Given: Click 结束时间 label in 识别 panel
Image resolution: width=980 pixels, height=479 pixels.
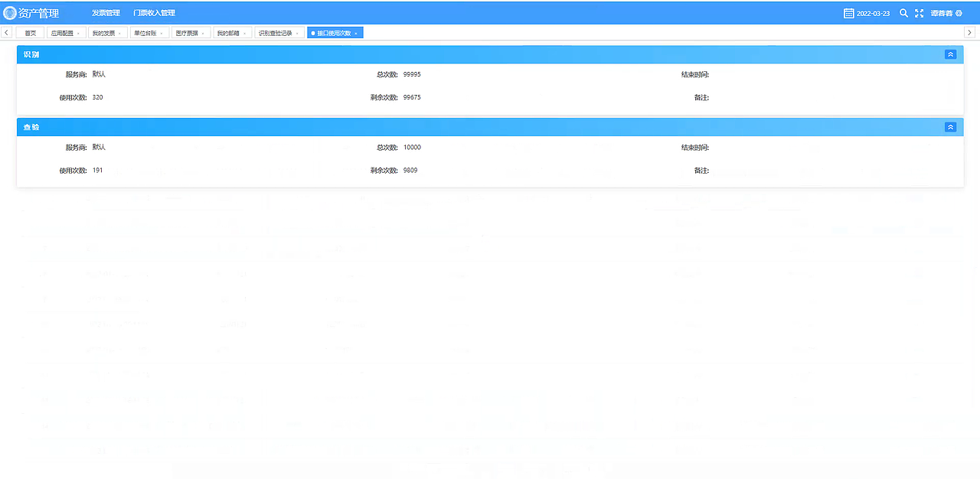Looking at the screenshot, I should [695, 75].
